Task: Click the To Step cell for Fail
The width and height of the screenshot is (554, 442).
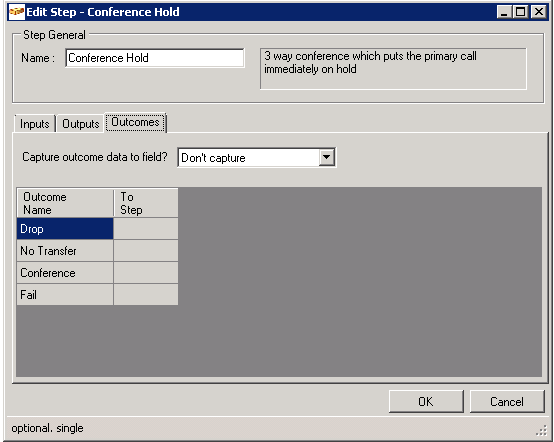Action: (x=146, y=295)
